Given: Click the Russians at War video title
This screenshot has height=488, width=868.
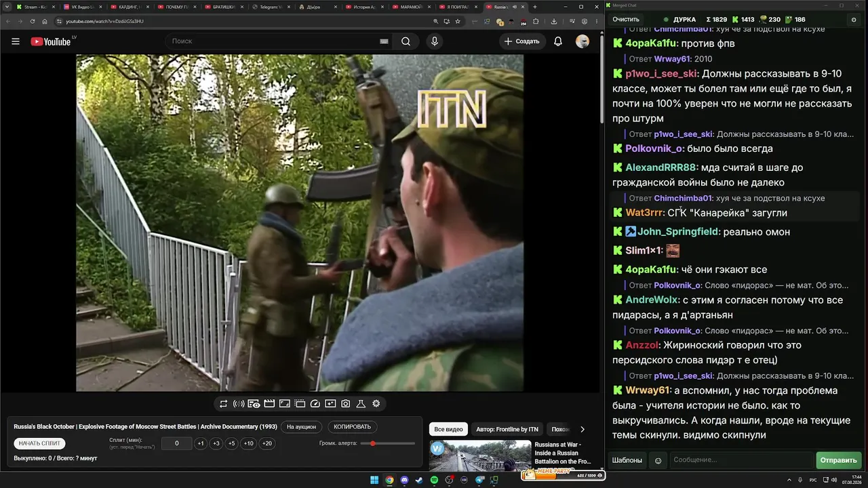Looking at the screenshot, I should 564,453.
